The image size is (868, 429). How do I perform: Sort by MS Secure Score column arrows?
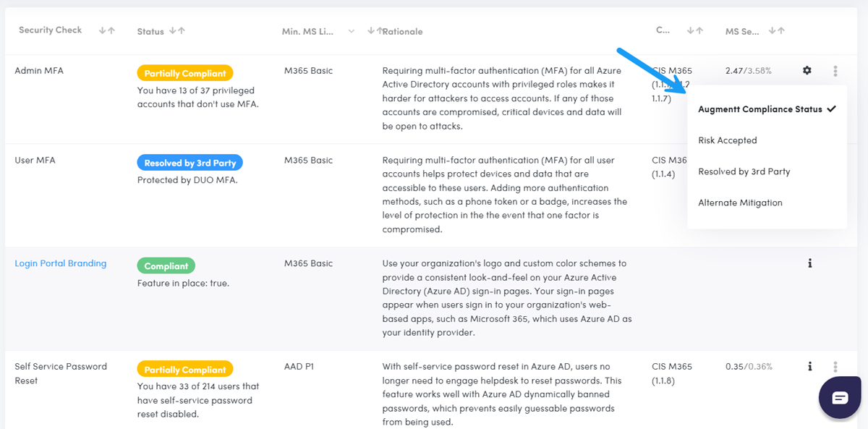pyautogui.click(x=777, y=31)
